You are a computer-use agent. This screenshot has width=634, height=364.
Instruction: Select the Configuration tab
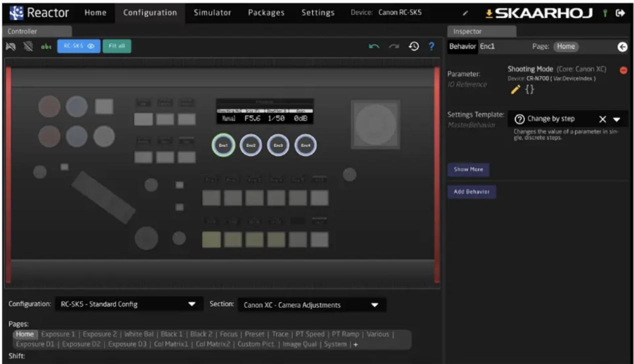click(x=150, y=12)
